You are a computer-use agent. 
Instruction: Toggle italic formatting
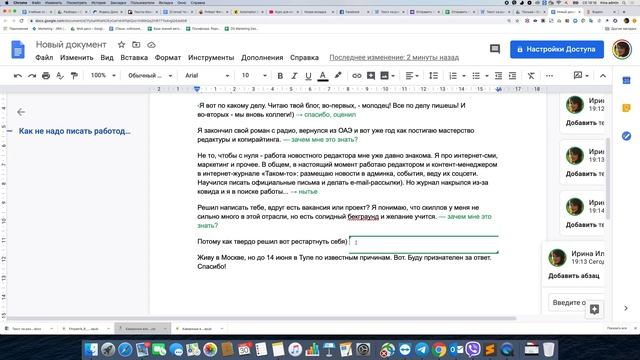294,76
